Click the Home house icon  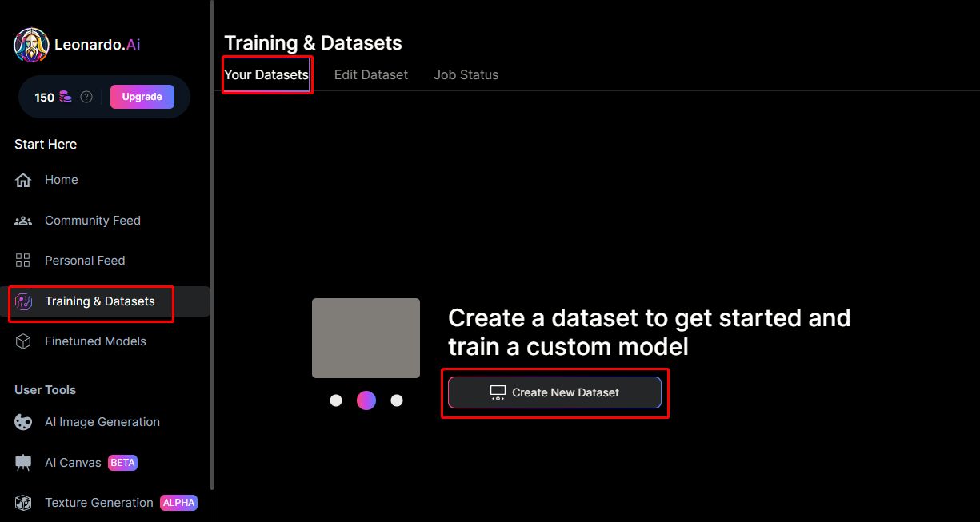[23, 180]
